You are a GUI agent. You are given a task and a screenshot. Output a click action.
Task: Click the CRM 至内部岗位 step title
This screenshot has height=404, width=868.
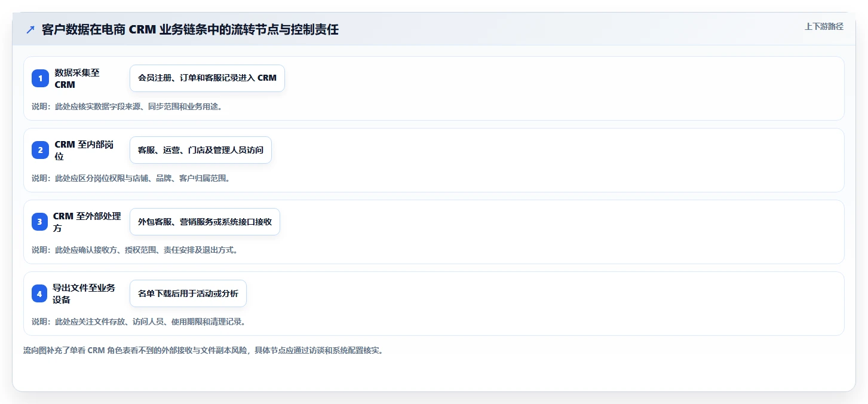[84, 150]
